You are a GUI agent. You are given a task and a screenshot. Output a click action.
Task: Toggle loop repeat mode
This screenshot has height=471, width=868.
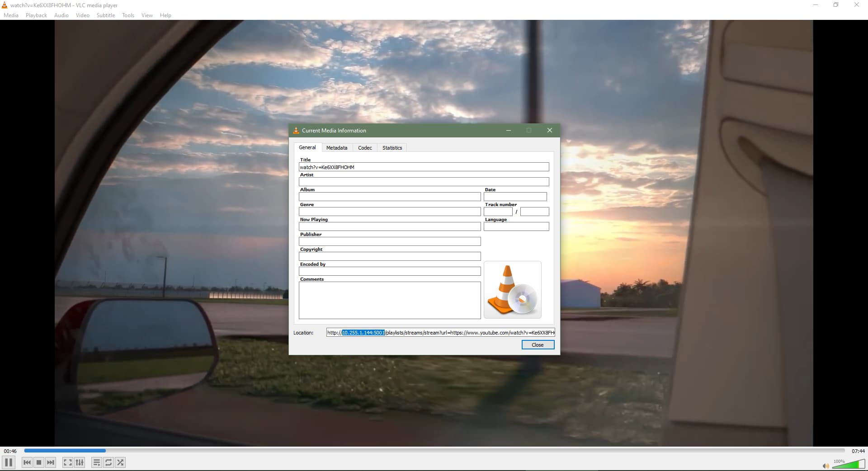click(x=108, y=462)
